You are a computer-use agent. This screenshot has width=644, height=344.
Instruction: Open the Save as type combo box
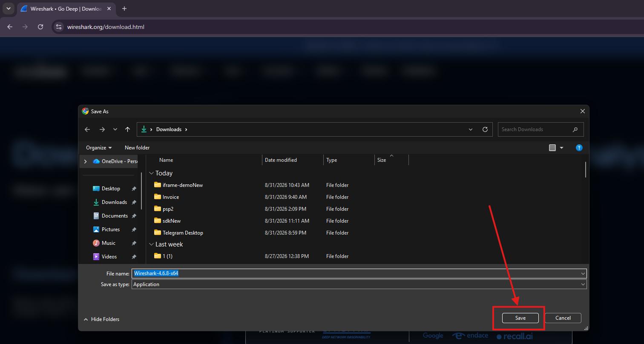(359, 284)
